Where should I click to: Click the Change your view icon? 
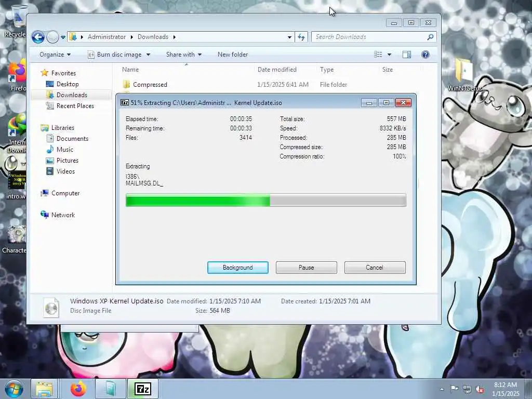point(378,55)
